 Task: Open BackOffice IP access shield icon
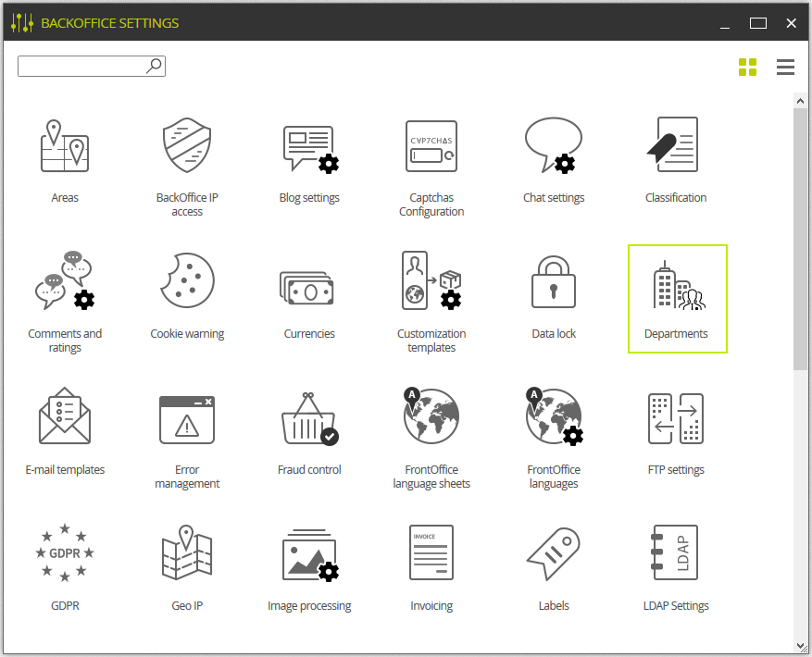coord(187,145)
